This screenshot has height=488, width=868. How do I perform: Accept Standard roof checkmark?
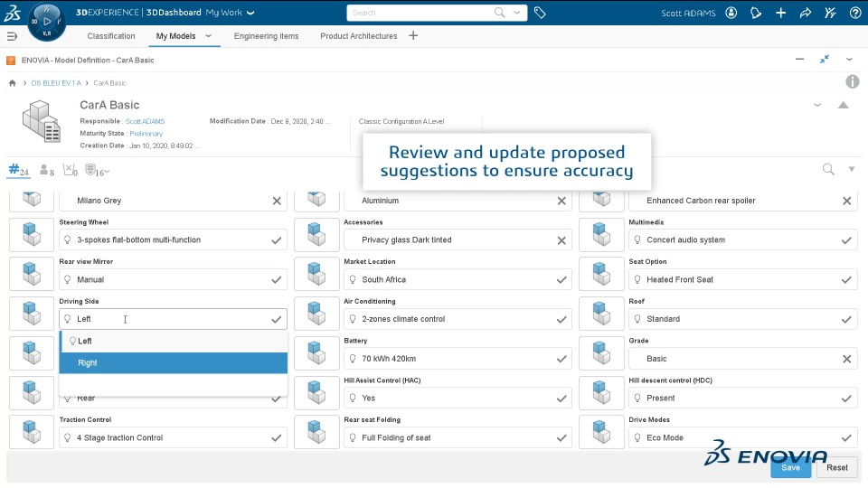coord(846,319)
